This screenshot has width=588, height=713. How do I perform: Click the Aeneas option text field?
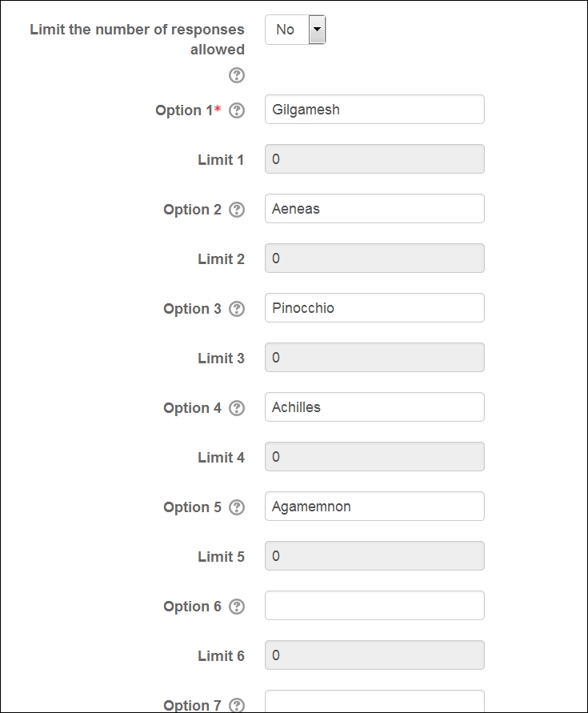(x=374, y=208)
